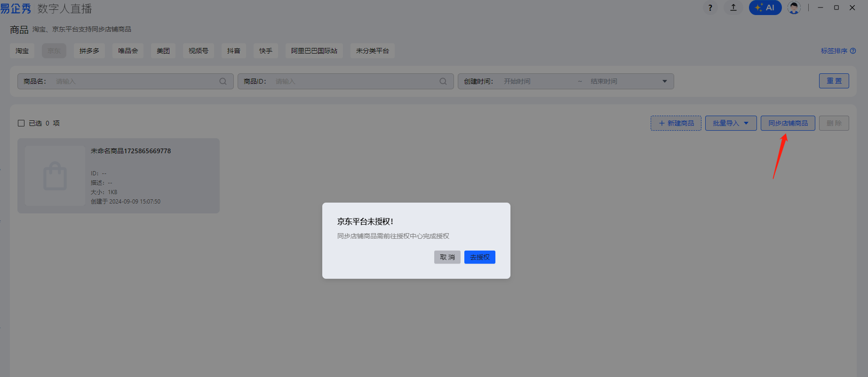This screenshot has height=377, width=868.
Task: Click the search icon in 商品名 field
Action: point(223,81)
